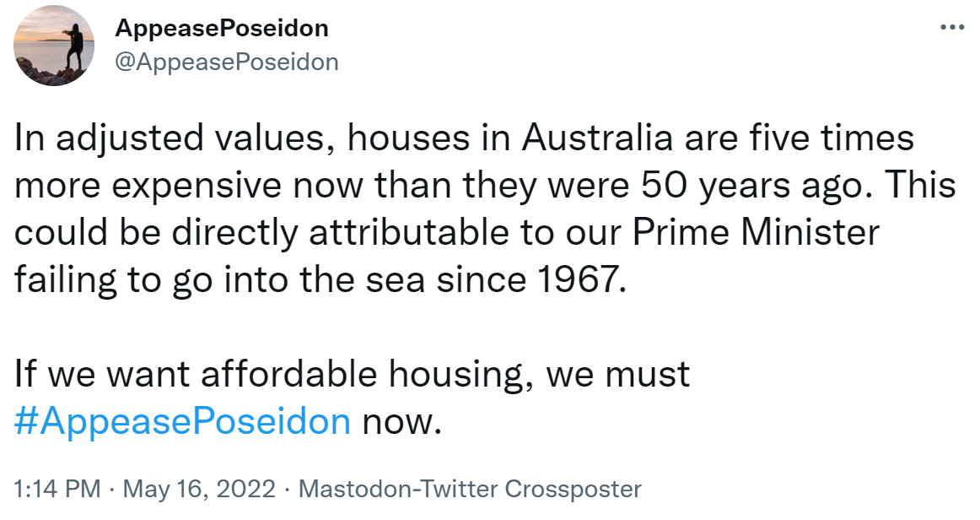This screenshot has width=980, height=520.
Task: Click the words Prime Minister in the tweet
Action: coord(756,232)
